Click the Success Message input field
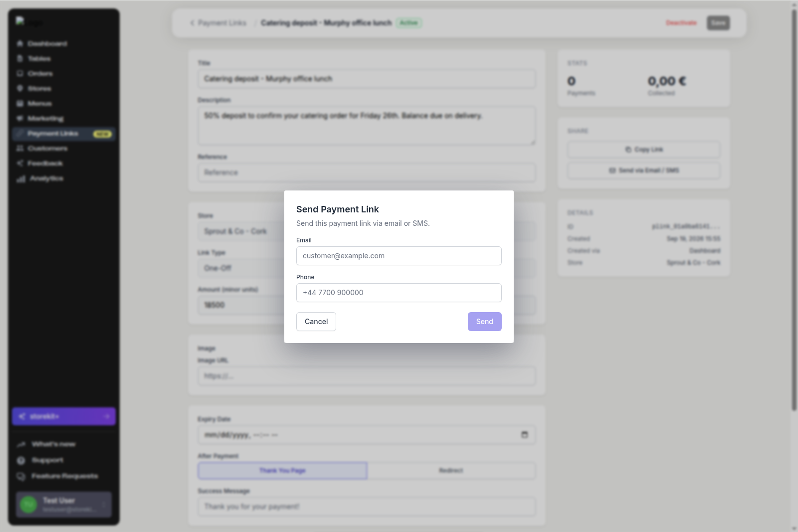Screen dimensions: 798x532 pos(367,507)
